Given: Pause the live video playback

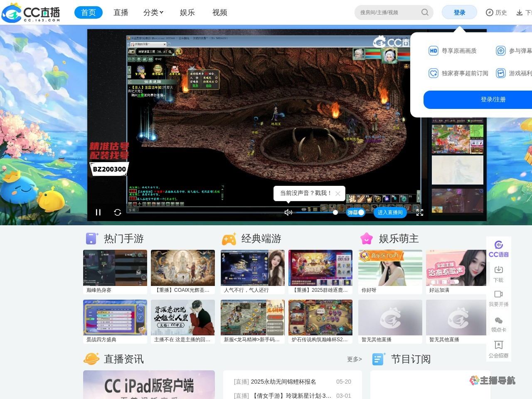Looking at the screenshot, I should pos(99,212).
